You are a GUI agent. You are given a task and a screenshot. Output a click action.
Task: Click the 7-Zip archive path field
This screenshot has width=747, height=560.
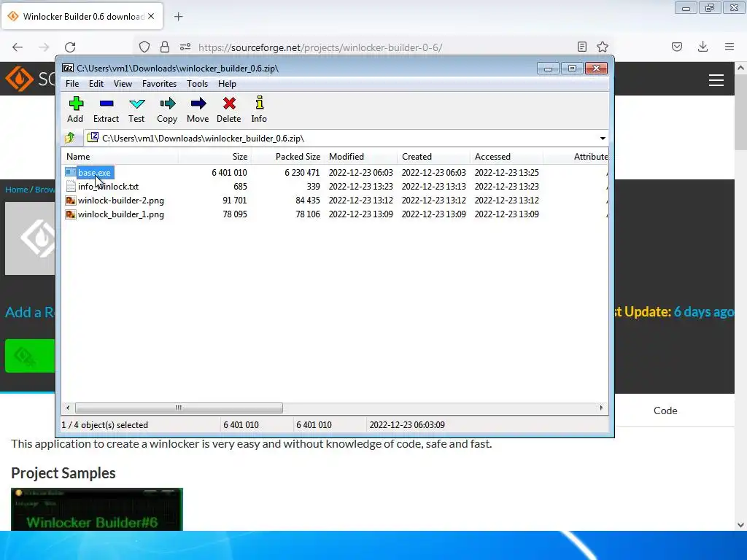(x=346, y=138)
